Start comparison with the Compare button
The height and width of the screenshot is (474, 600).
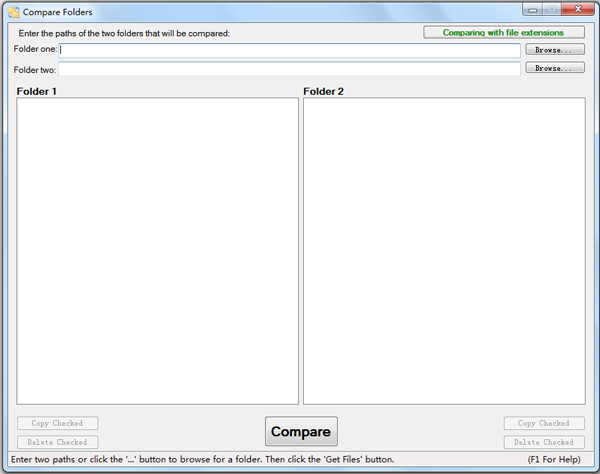pyautogui.click(x=301, y=432)
